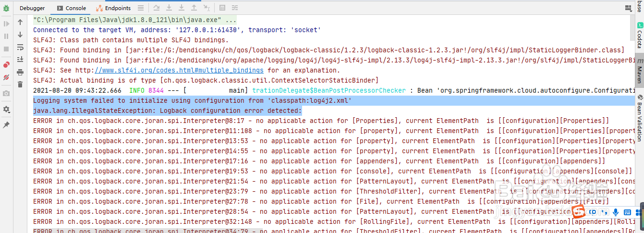The width and height of the screenshot is (644, 233).
Task: Click Show Execution Point icon
Action: pos(141,8)
